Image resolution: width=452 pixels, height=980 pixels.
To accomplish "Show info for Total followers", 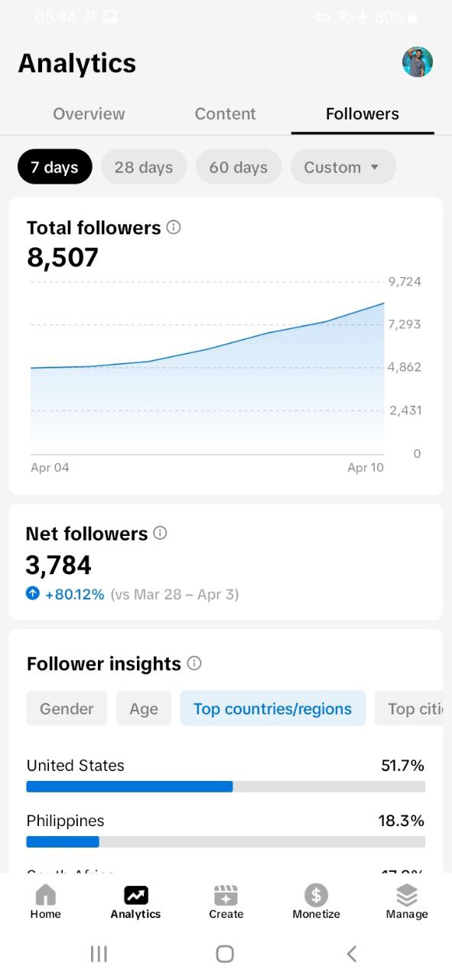I will [x=174, y=227].
